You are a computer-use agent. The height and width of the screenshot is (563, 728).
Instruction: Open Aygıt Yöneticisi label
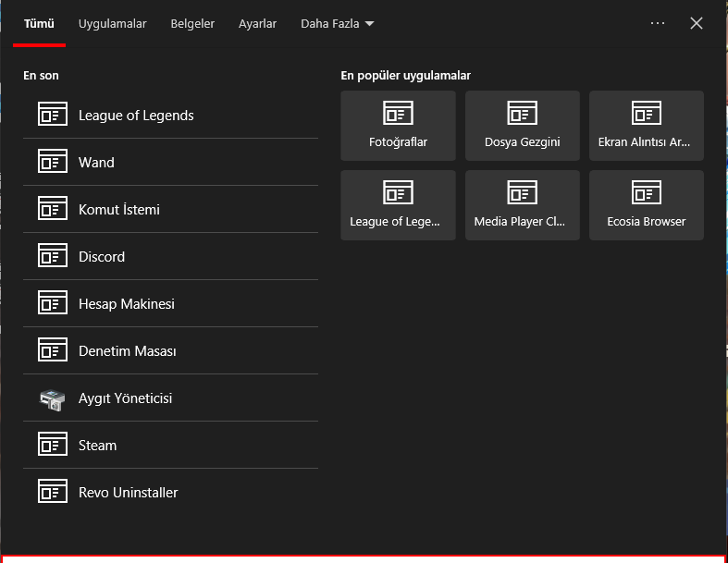[126, 398]
